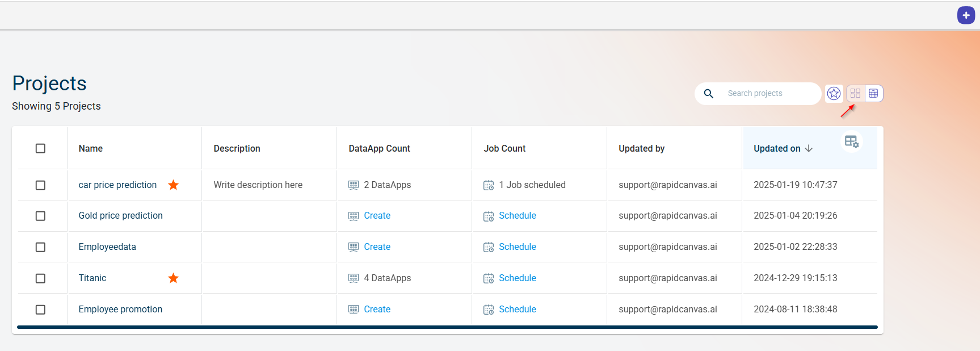
Task: Toggle the select all projects checkbox
Action: [40, 148]
